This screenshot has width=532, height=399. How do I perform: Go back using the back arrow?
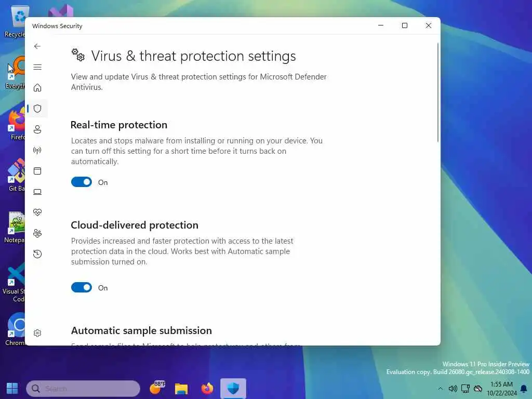[37, 46]
